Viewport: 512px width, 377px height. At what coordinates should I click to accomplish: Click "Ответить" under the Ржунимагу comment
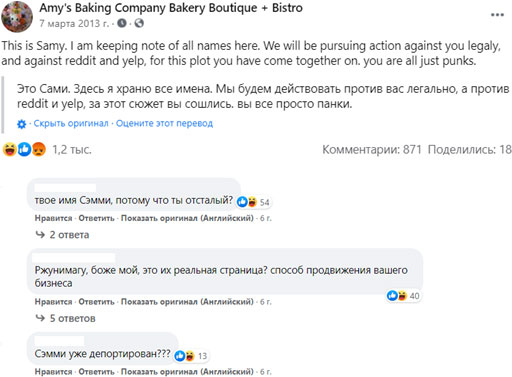[x=96, y=302]
